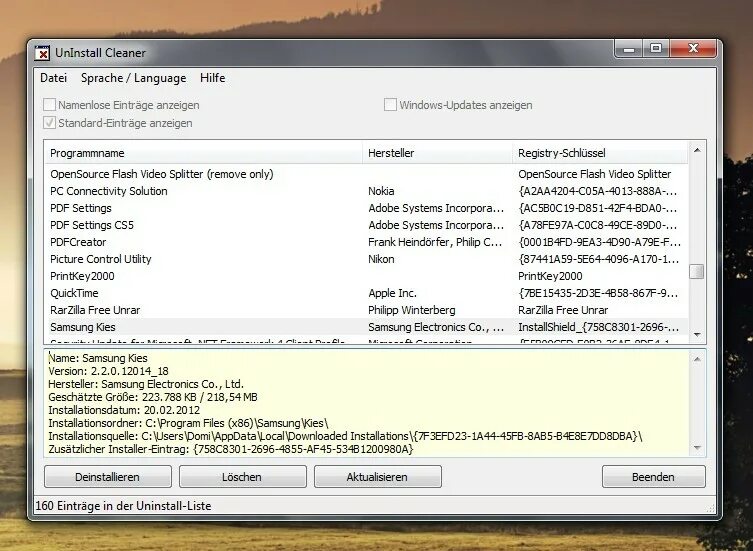Click the program list scroll-down arrow
This screenshot has height=551, width=753.
[x=697, y=334]
